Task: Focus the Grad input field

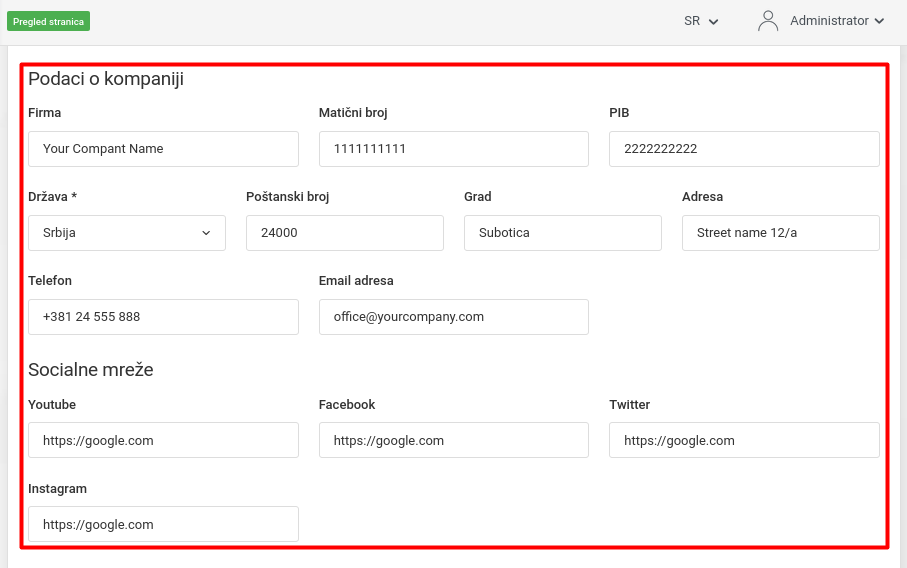Action: point(562,233)
